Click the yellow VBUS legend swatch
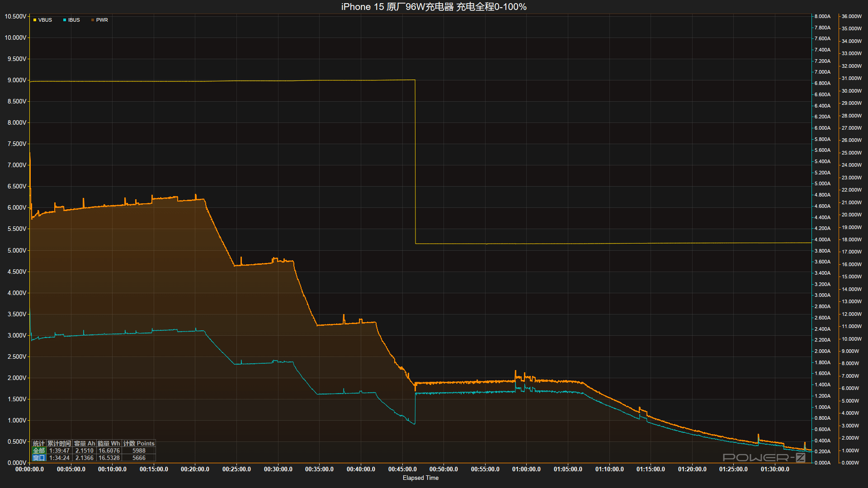Screen dimensions: 868x488 click(x=35, y=20)
